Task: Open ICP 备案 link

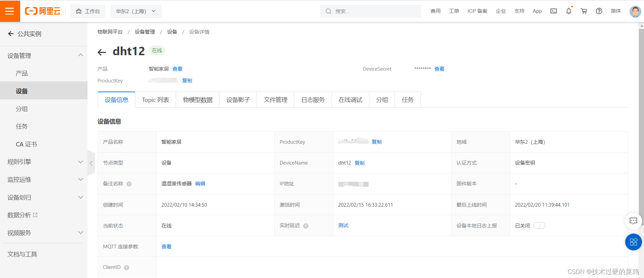Action: [477, 11]
